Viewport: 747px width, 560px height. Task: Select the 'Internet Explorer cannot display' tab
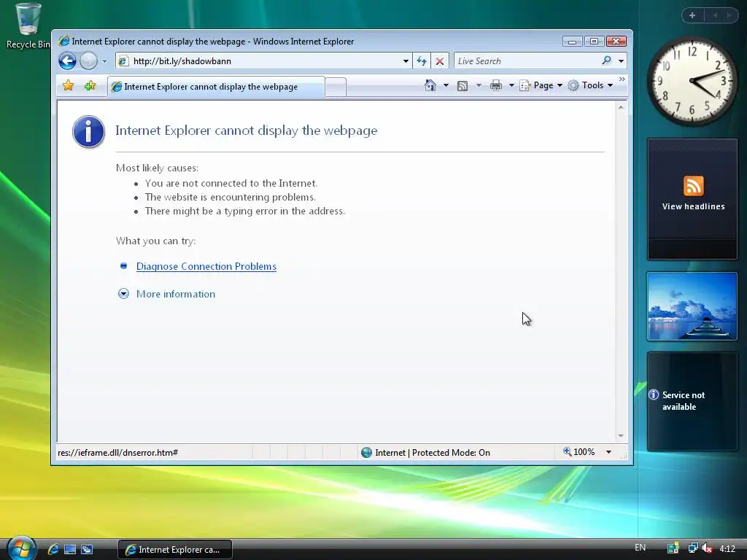[x=216, y=87]
